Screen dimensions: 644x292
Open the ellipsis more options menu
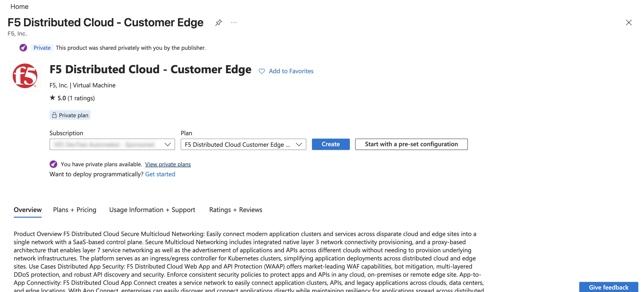coord(234,22)
